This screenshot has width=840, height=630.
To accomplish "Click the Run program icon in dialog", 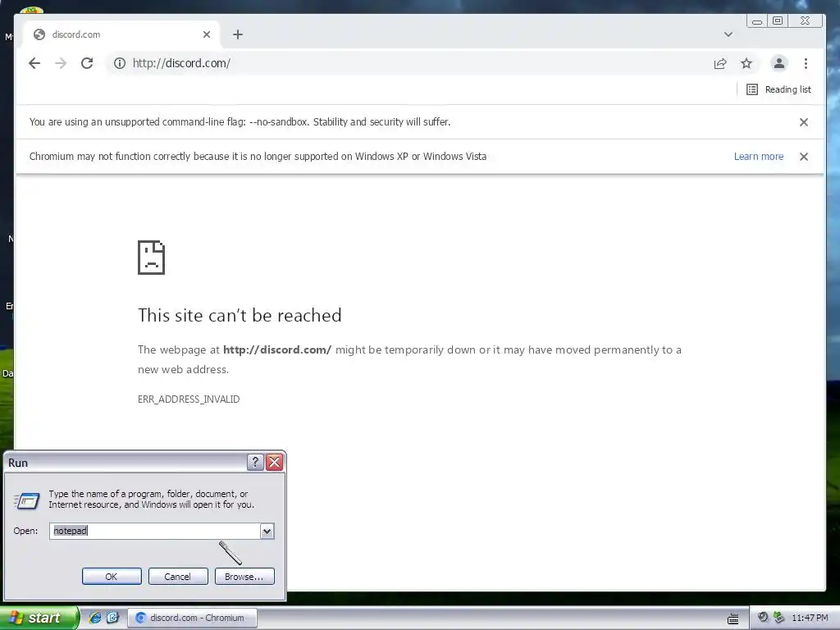I will coord(27,501).
